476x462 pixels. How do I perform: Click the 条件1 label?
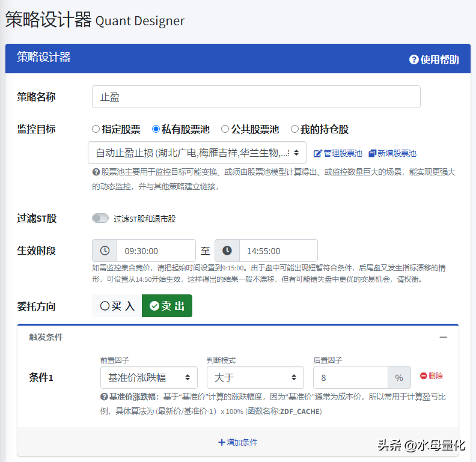coord(41,378)
